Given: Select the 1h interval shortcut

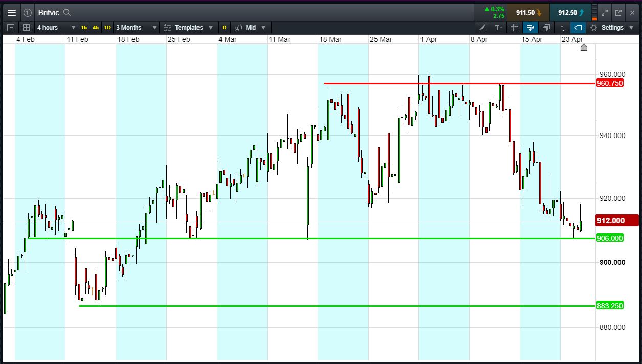Looking at the screenshot, I should [x=84, y=28].
